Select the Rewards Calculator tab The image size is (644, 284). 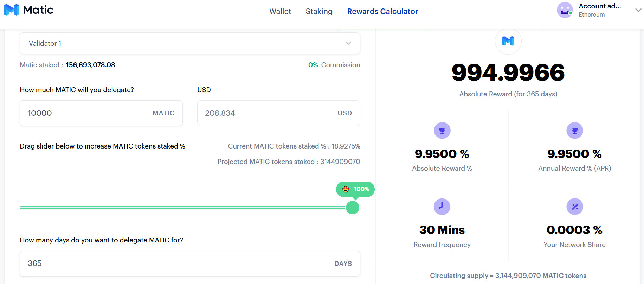382,11
